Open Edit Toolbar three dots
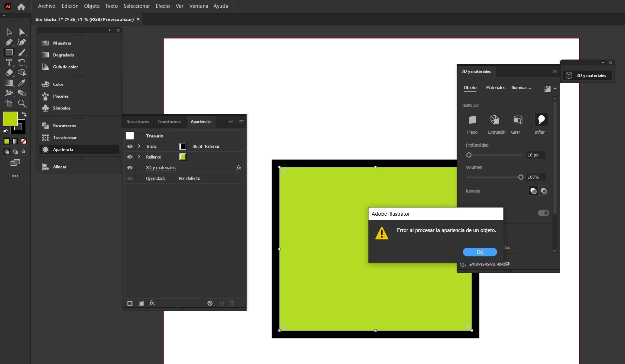 pyautogui.click(x=15, y=176)
